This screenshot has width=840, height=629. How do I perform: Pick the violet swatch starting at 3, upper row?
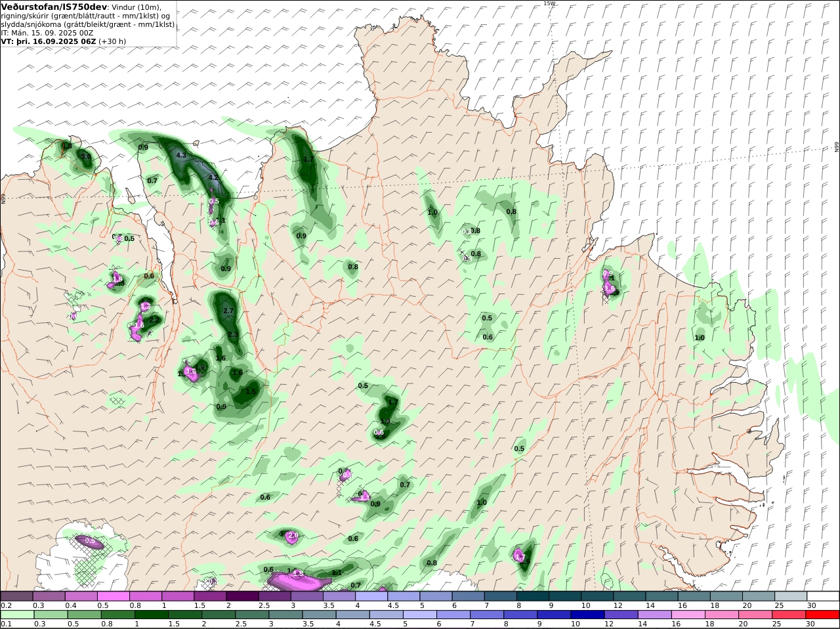pyautogui.click(x=306, y=596)
